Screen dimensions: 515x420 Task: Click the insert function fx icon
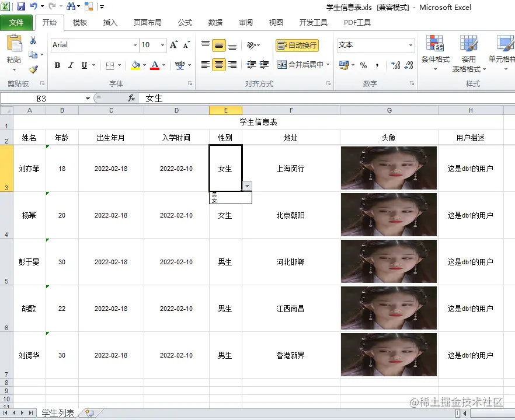point(131,98)
